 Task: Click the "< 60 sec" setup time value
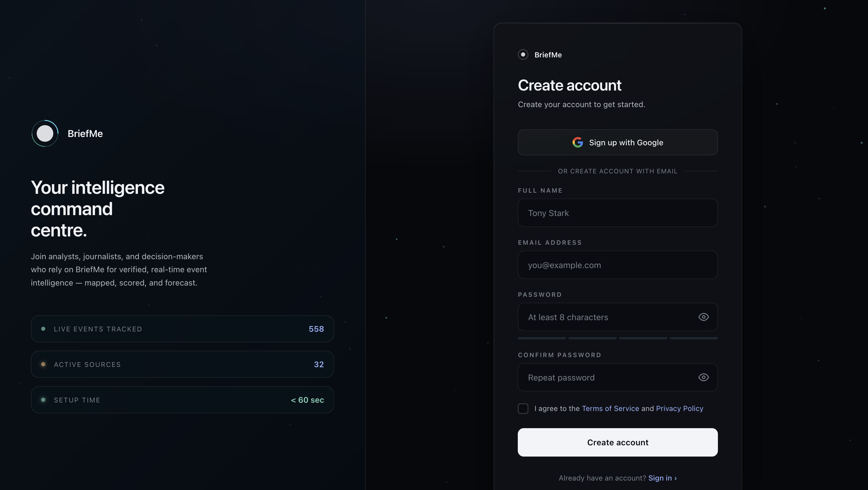[x=307, y=400]
